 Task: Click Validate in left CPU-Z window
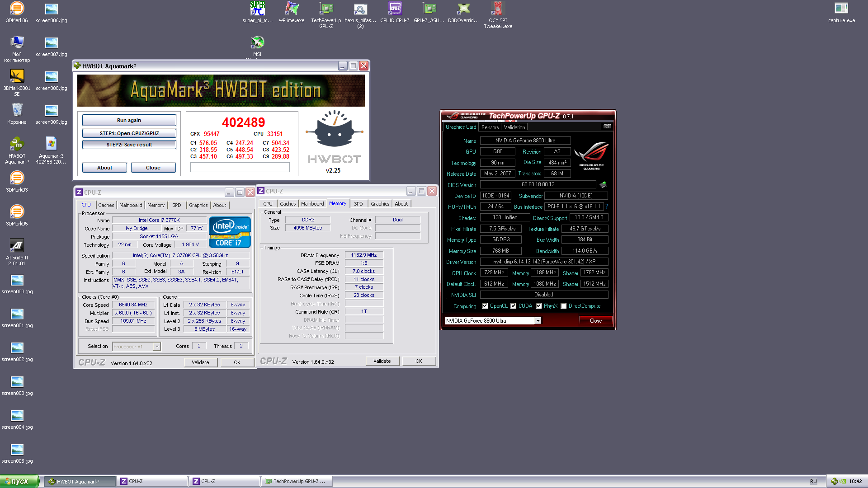(200, 362)
